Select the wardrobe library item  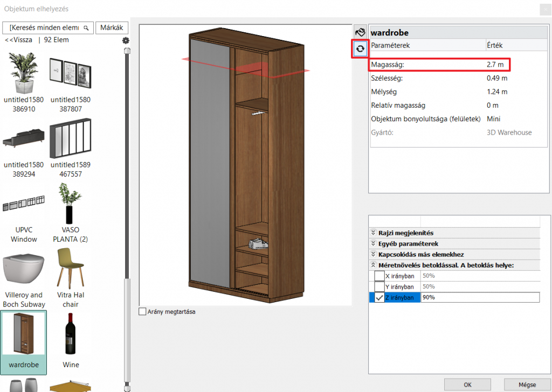tap(24, 342)
